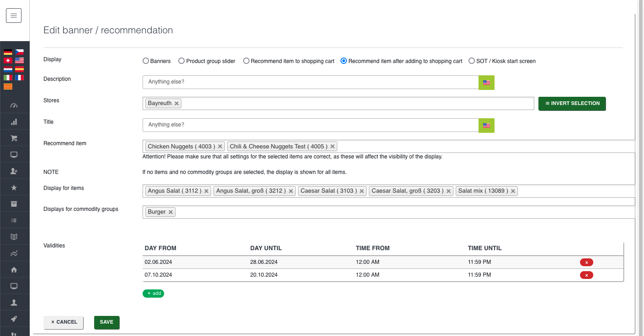Select SOT / Kiosk start screen option

pyautogui.click(x=472, y=61)
